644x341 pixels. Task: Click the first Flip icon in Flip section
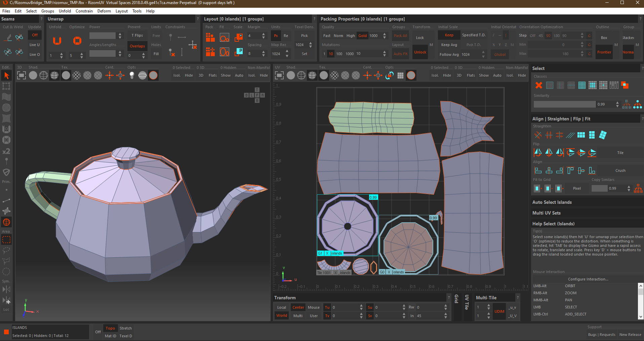(538, 153)
